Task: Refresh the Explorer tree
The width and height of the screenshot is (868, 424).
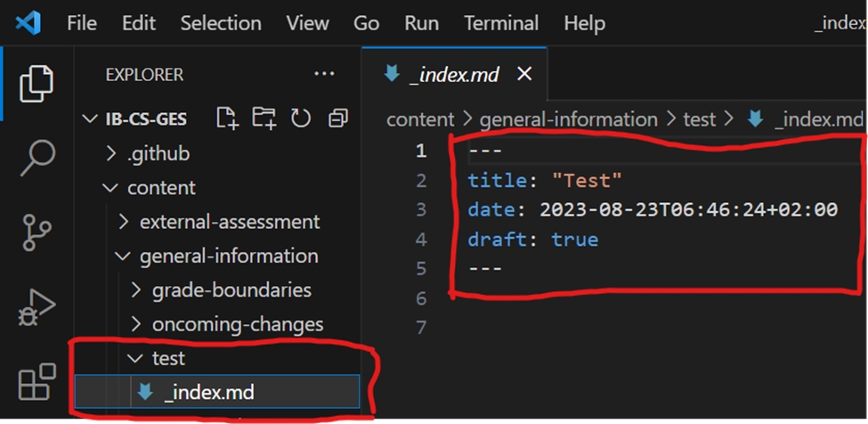Action: pyautogui.click(x=301, y=118)
